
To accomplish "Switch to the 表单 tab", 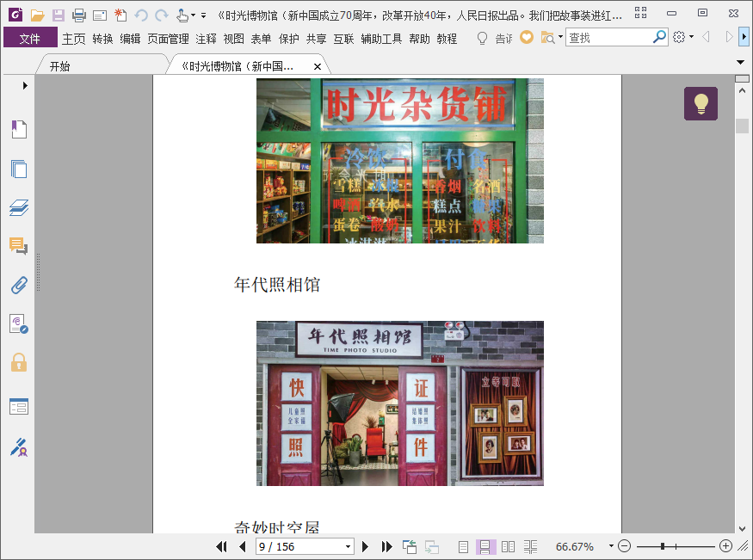I will coord(262,39).
